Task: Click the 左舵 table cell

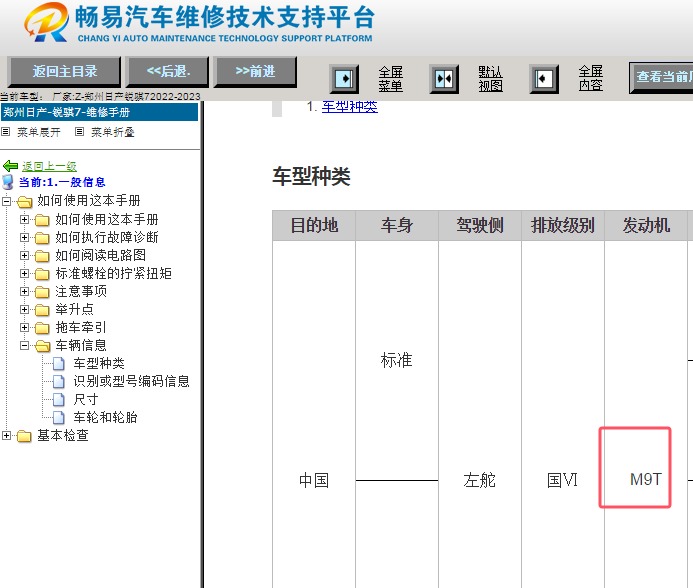Action: coord(480,480)
